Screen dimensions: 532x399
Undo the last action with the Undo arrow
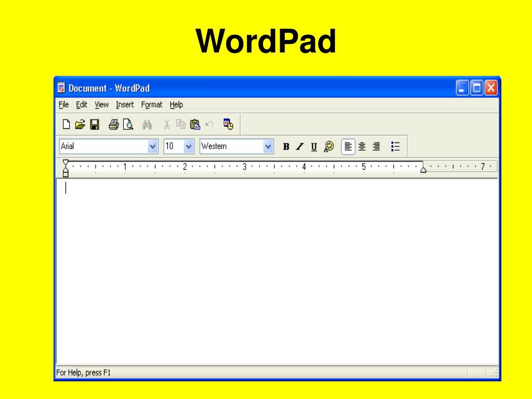tap(209, 124)
